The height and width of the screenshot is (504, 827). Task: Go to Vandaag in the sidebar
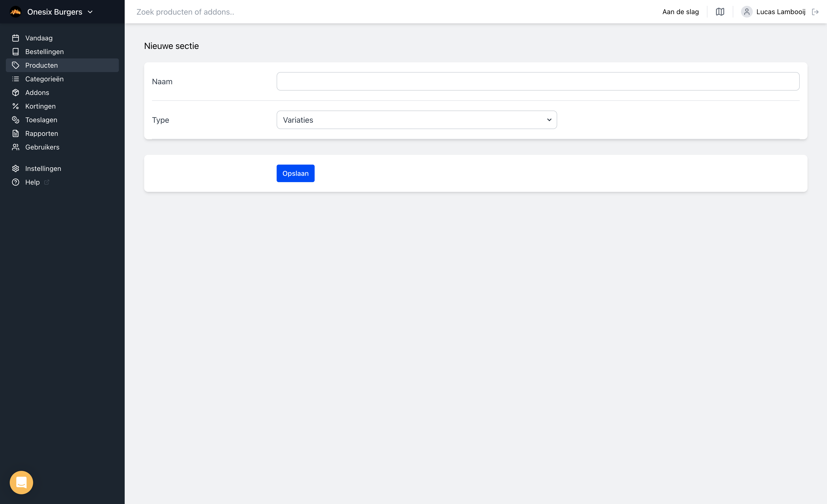(62, 38)
